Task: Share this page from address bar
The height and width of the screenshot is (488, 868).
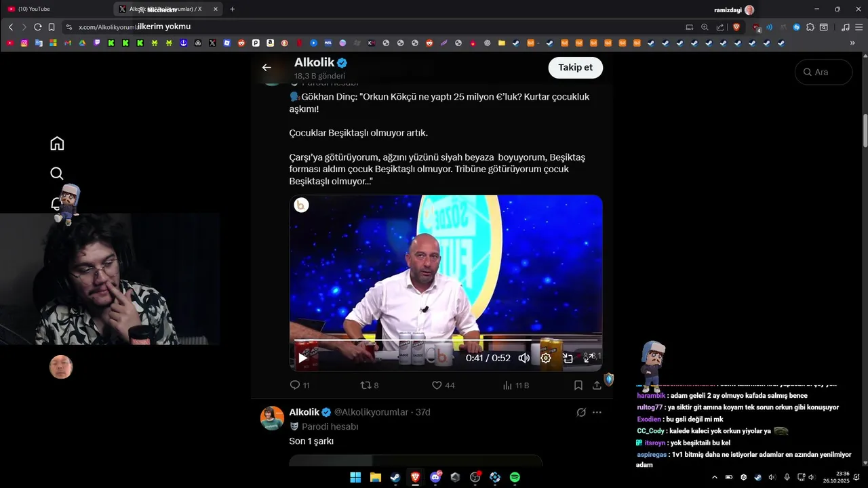Action: point(719,27)
